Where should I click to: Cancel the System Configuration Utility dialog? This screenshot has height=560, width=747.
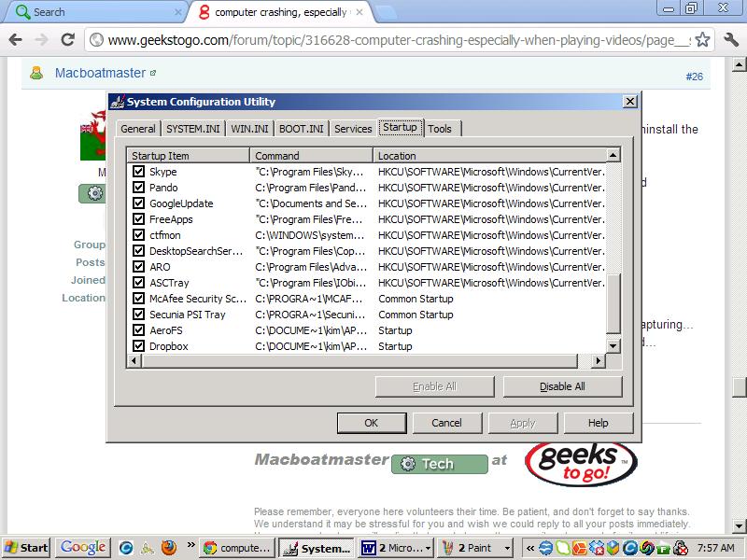coord(447,423)
